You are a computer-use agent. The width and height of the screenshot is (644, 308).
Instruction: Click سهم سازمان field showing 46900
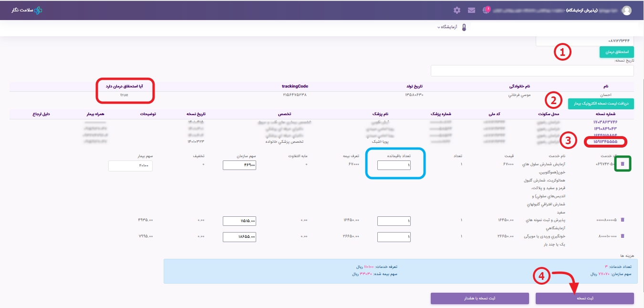239,165
